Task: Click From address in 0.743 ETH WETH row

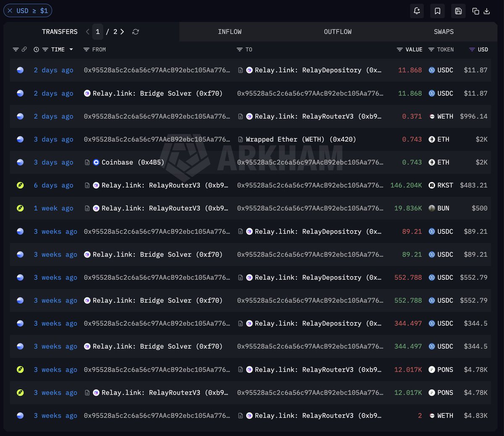Action: (x=157, y=139)
